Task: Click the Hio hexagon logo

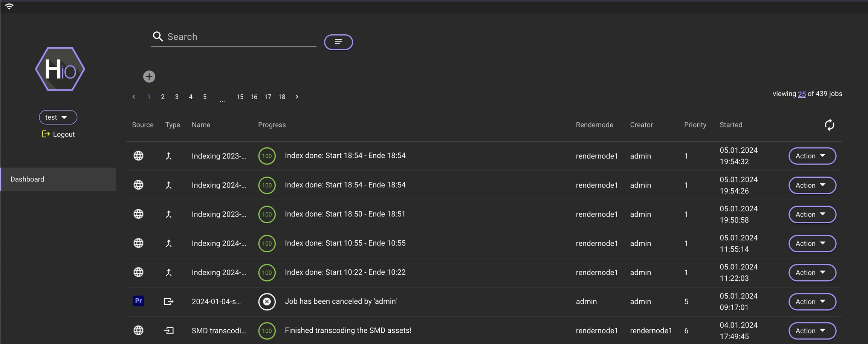Action: point(60,69)
